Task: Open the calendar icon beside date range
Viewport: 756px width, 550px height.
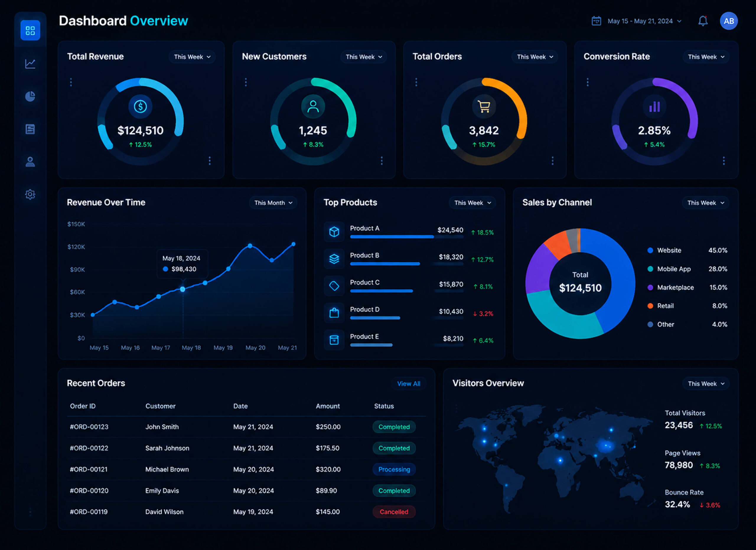Action: (596, 21)
